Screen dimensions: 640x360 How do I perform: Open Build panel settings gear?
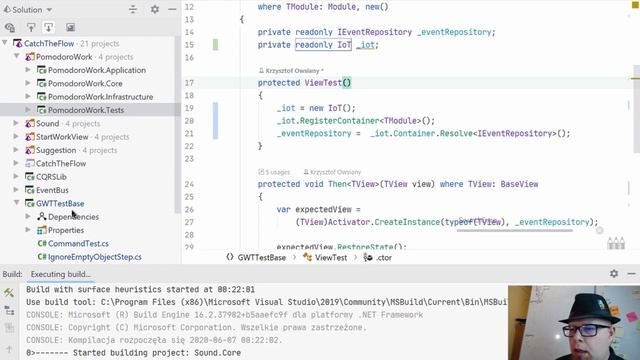click(614, 273)
